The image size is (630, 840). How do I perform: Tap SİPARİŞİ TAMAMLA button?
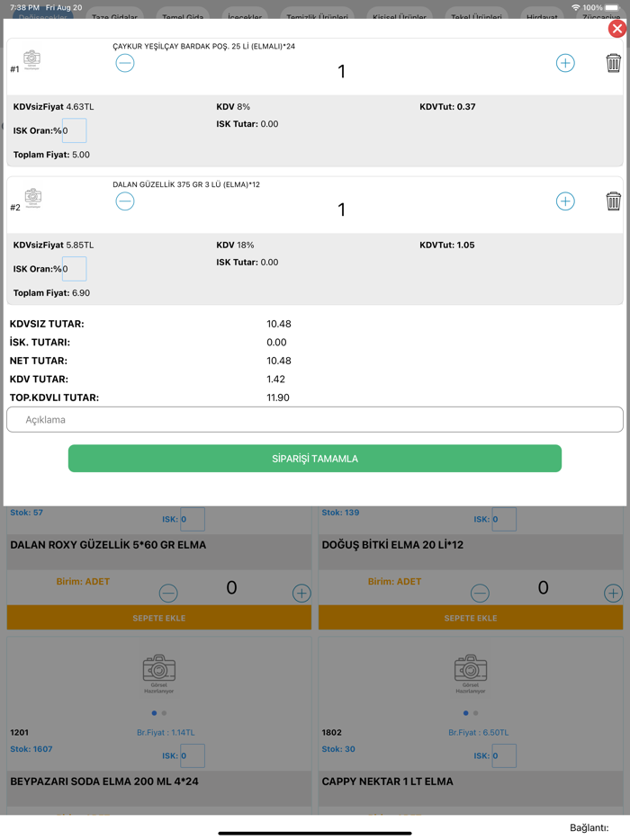click(x=315, y=459)
